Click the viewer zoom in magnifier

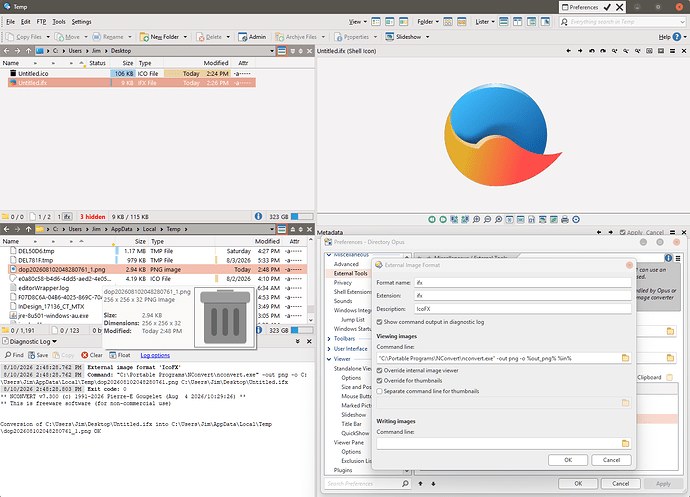click(x=476, y=219)
